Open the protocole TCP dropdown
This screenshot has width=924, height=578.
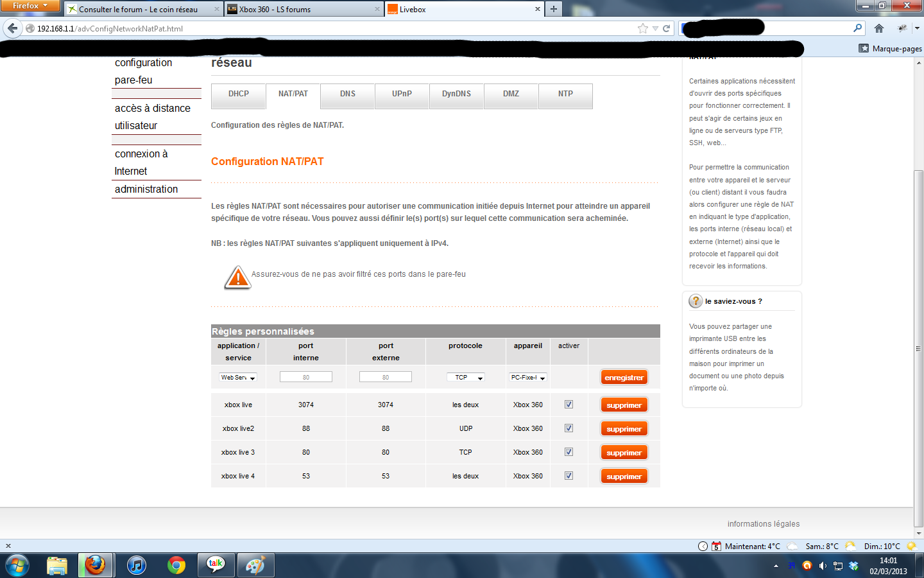pyautogui.click(x=465, y=378)
